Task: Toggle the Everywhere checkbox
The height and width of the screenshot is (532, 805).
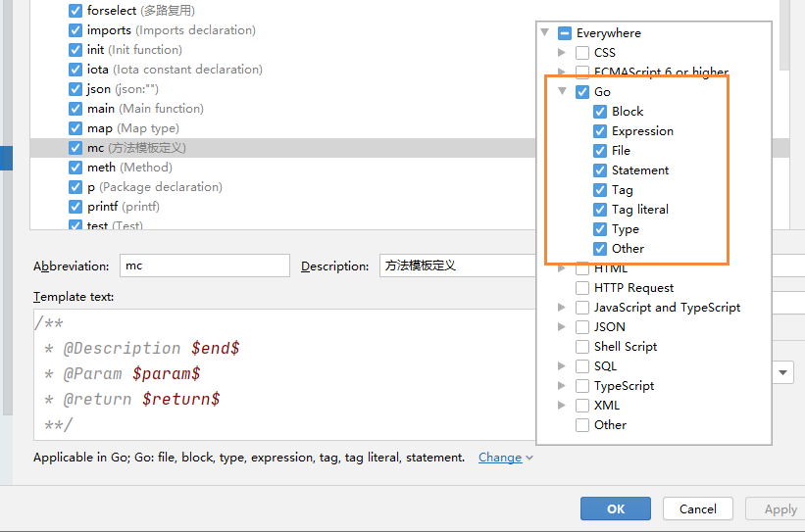Action: pos(564,33)
